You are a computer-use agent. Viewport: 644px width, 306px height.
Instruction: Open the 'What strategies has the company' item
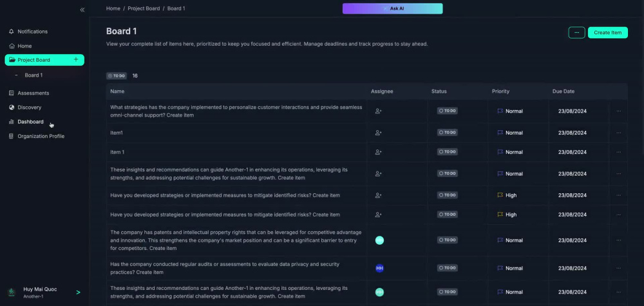click(x=236, y=111)
